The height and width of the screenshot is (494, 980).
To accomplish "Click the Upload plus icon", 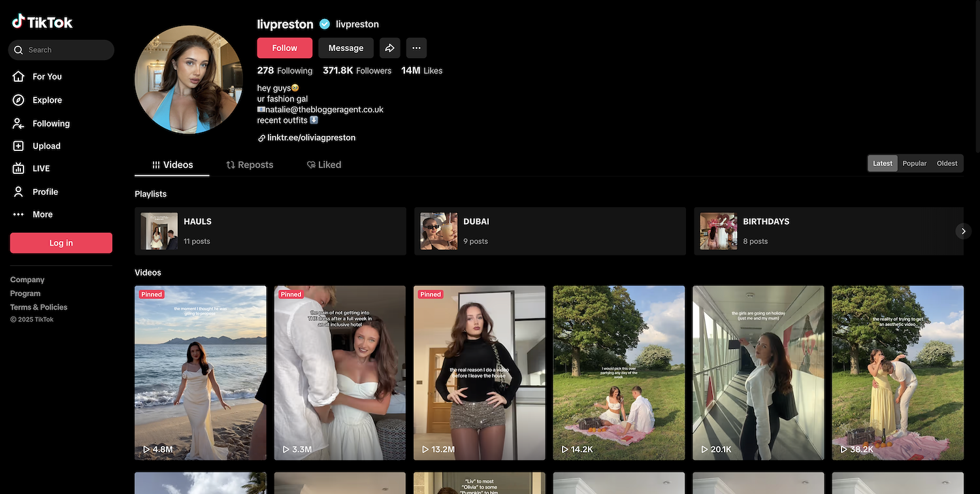I will point(18,146).
